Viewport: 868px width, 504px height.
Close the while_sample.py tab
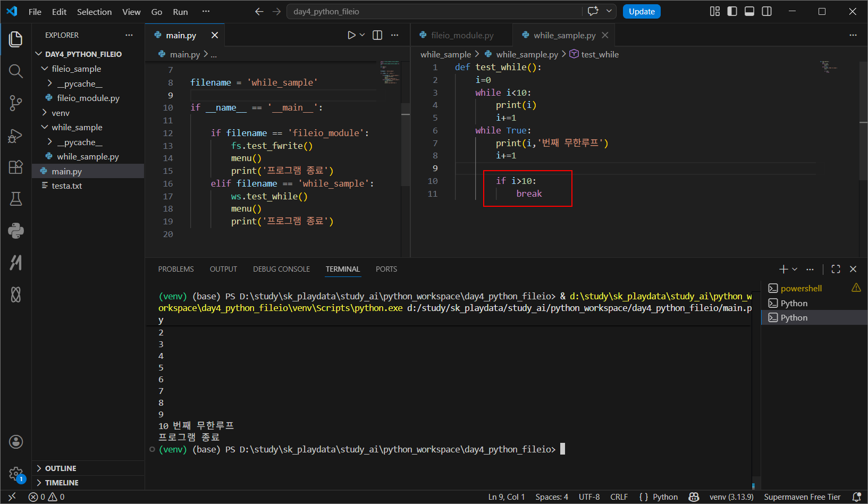pos(605,35)
